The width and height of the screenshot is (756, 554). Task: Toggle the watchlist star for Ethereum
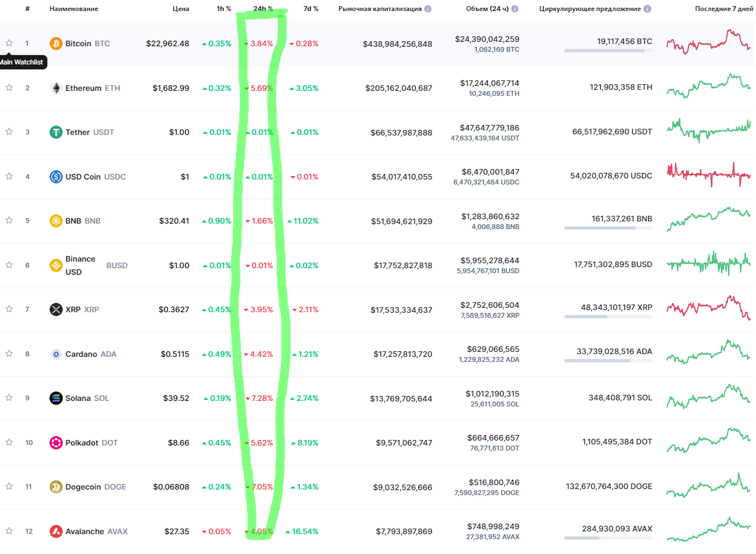click(9, 88)
